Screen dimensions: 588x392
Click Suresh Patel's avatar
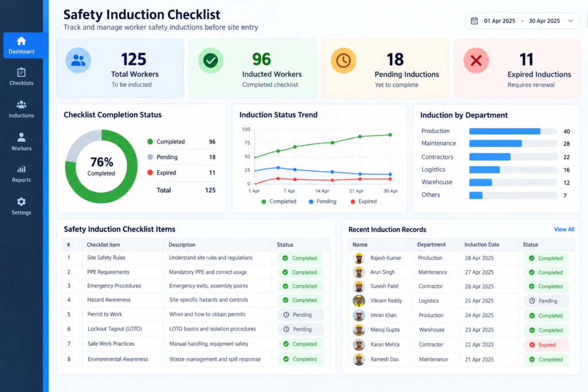coord(359,286)
